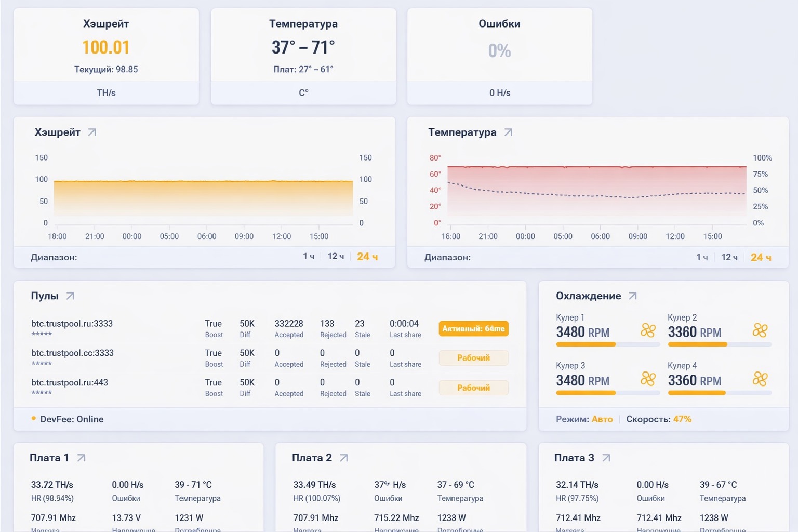Open the Температура chart expand arrow

click(508, 132)
